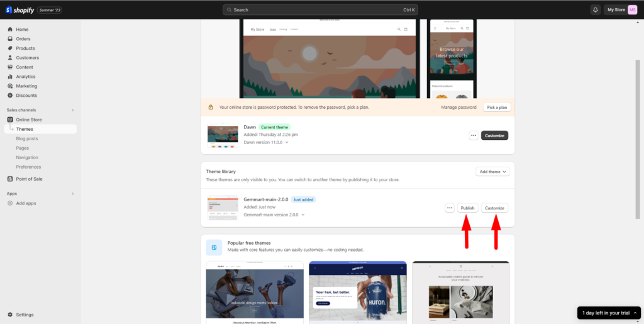644x324 pixels.
Task: Click the Theme library heading
Action: click(x=221, y=172)
